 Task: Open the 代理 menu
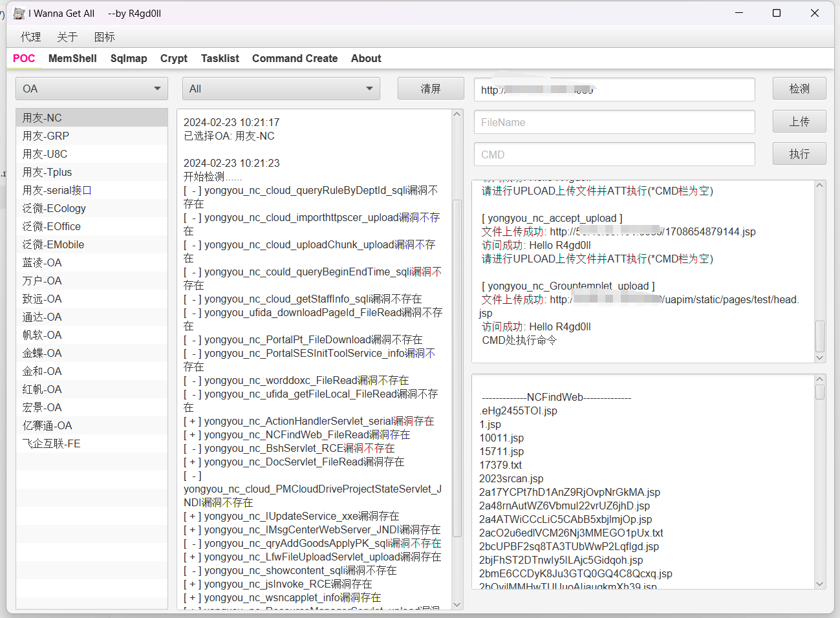coord(30,37)
